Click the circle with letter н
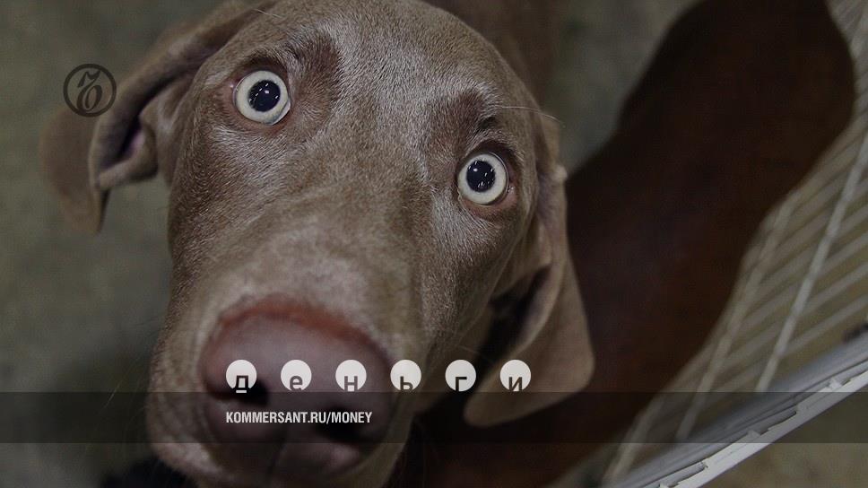Viewport: 868px width, 488px height. pos(351,377)
